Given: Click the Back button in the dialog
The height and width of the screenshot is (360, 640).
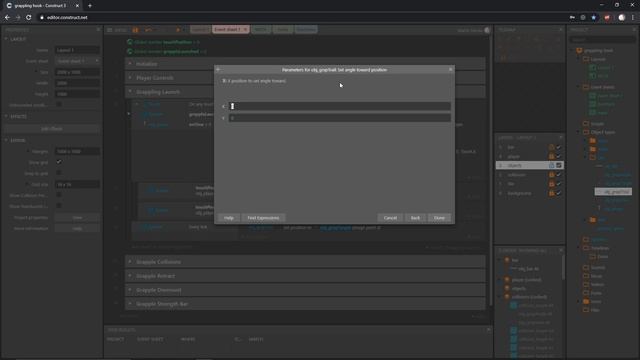Looking at the screenshot, I should click(415, 218).
